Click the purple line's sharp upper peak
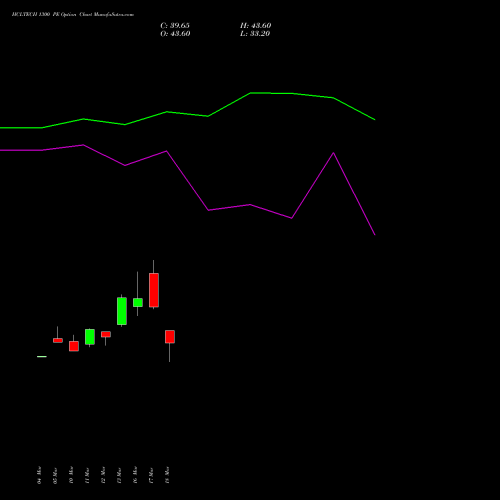Screen dimensions: 500x500 click(x=333, y=153)
